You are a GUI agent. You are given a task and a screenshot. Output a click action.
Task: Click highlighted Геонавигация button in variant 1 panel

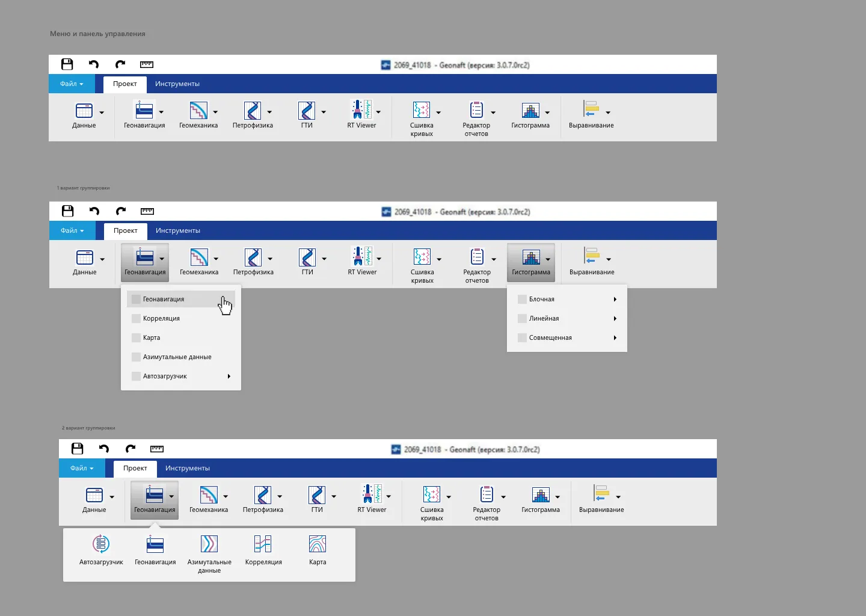pos(145,262)
